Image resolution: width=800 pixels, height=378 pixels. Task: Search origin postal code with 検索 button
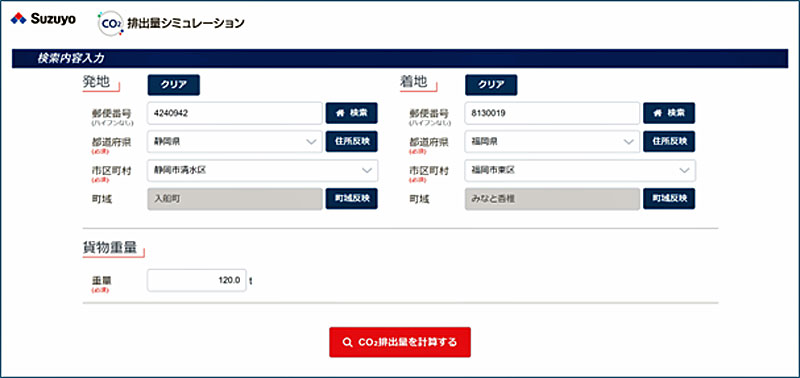point(352,113)
